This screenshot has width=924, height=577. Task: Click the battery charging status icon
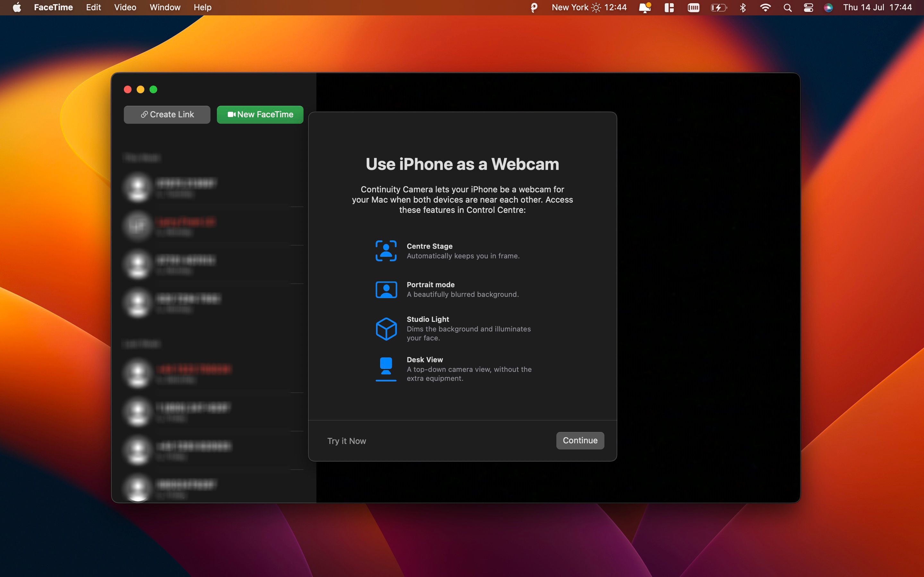(x=718, y=8)
